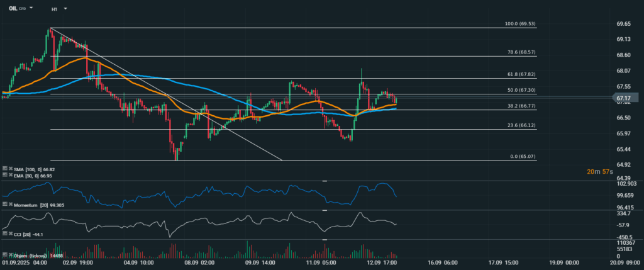644x270 pixels.
Task: Expand the H1 timeframe dropdown arrow
Action: click(65, 9)
